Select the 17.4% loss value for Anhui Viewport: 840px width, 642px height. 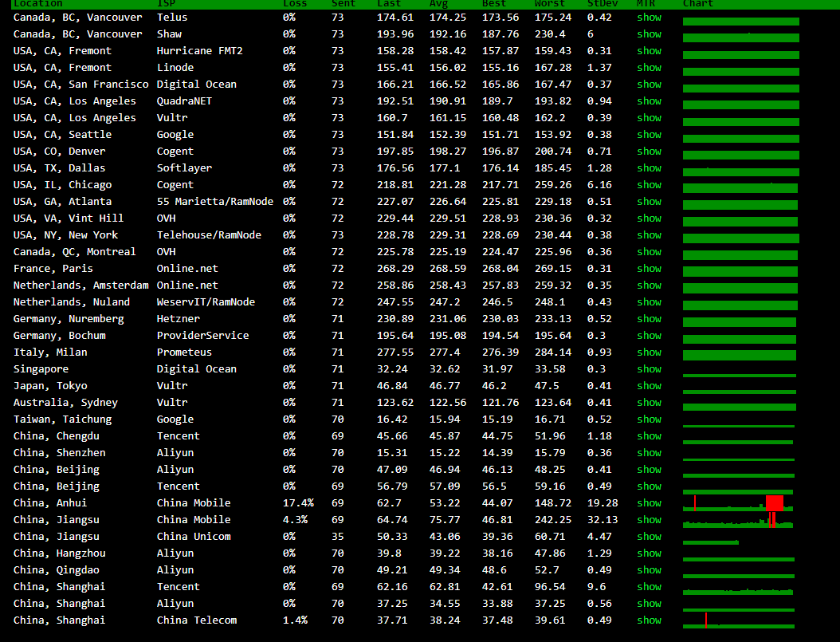(298, 502)
